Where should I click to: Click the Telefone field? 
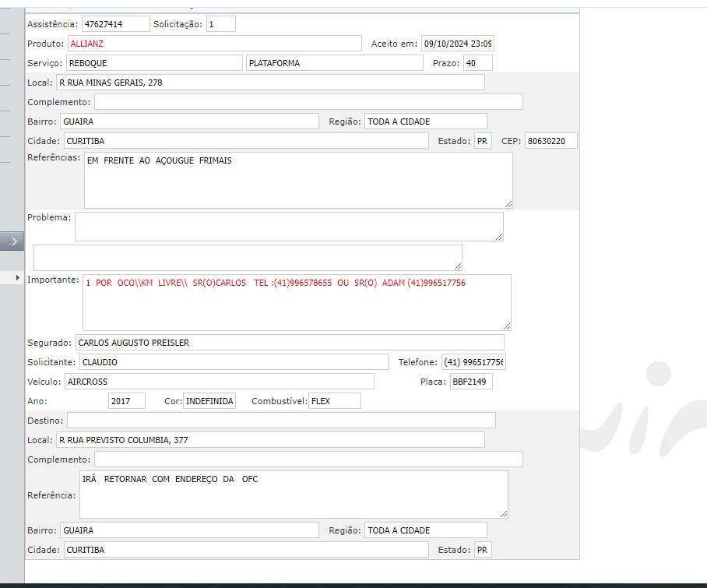pos(473,362)
